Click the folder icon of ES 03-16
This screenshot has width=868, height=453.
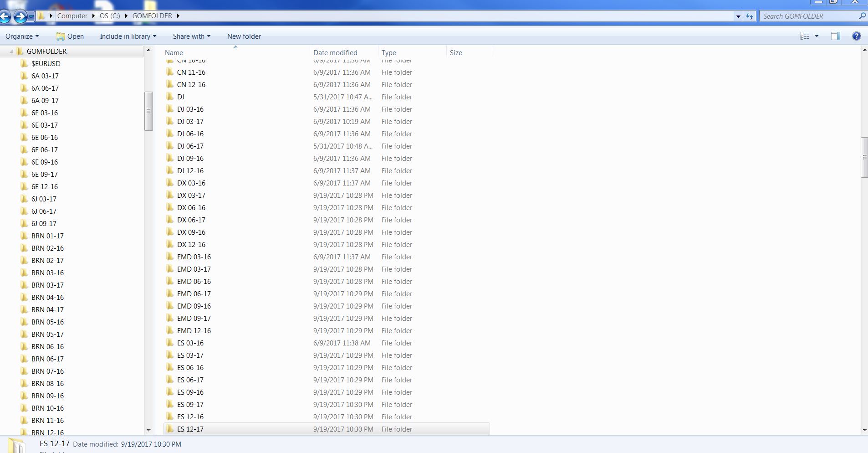pyautogui.click(x=169, y=343)
